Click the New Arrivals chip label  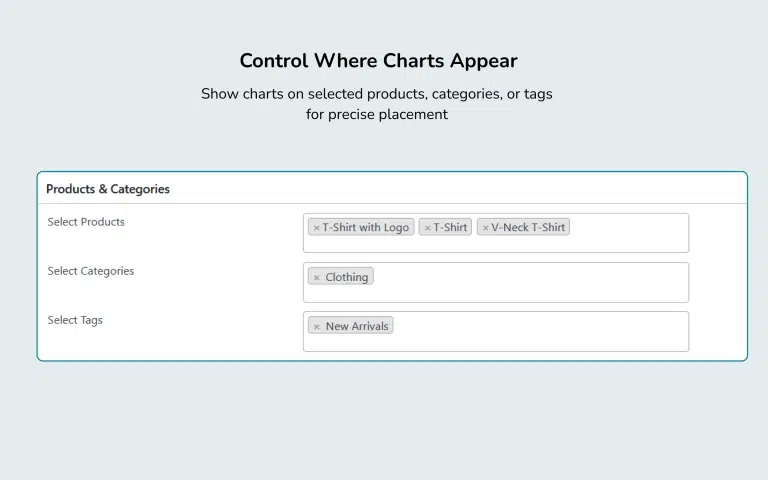click(357, 327)
